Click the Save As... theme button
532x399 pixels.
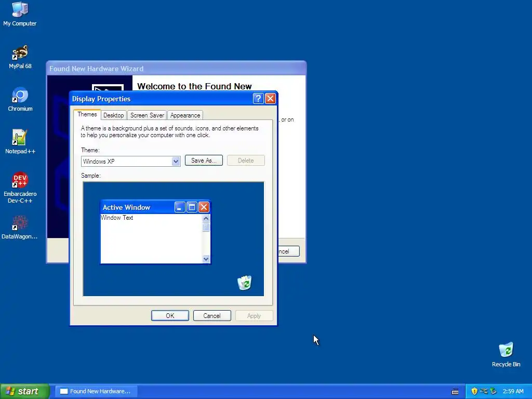(x=204, y=161)
